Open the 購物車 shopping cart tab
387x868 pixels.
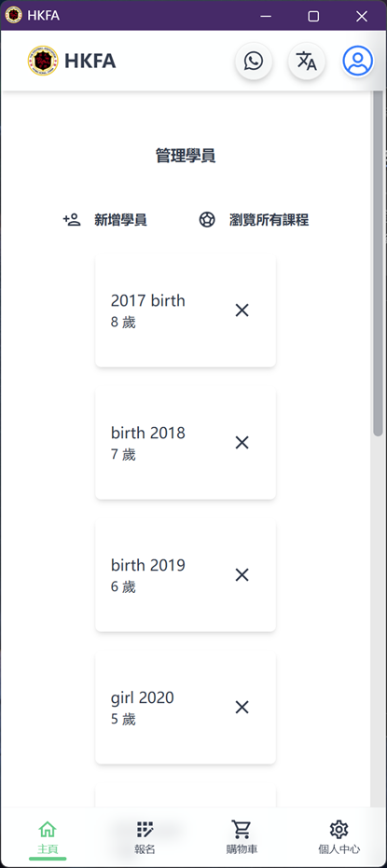pyautogui.click(x=242, y=837)
